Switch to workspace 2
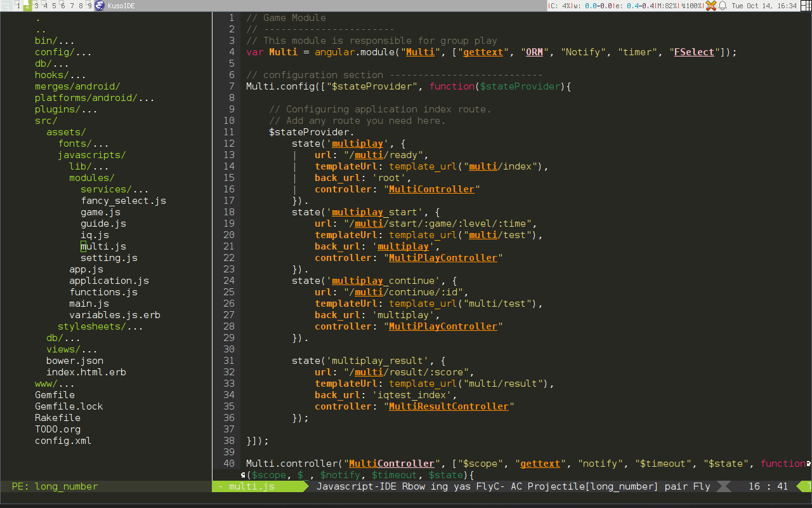 [27, 6]
